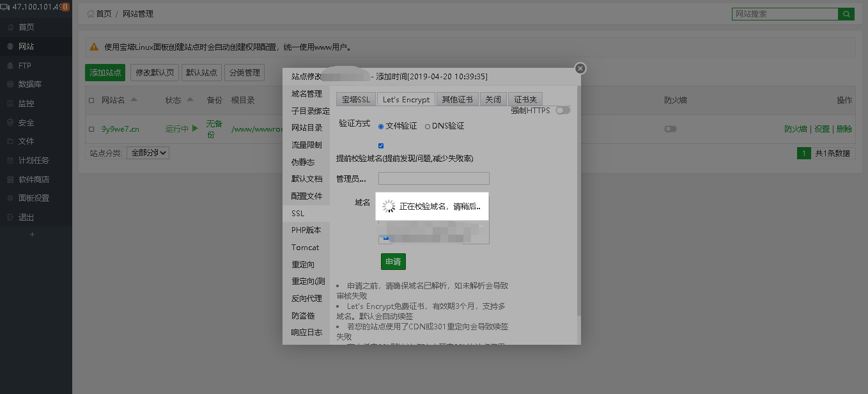This screenshot has width=868, height=394.
Task: Open 文件 folder icon in sidebar
Action: point(10,141)
